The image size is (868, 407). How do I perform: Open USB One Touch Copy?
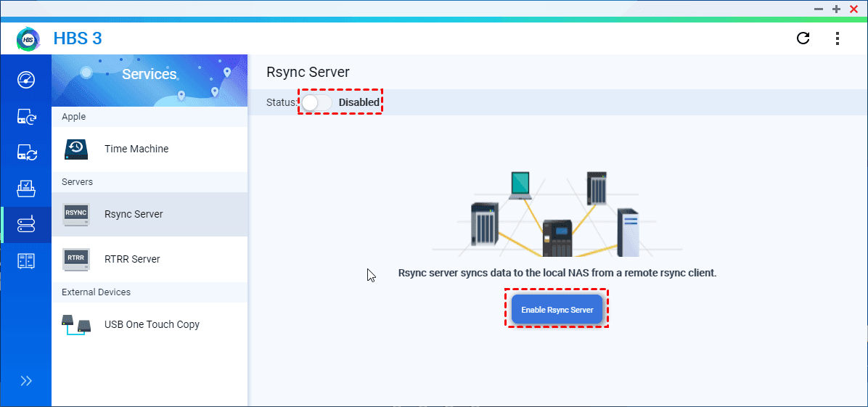click(x=152, y=324)
